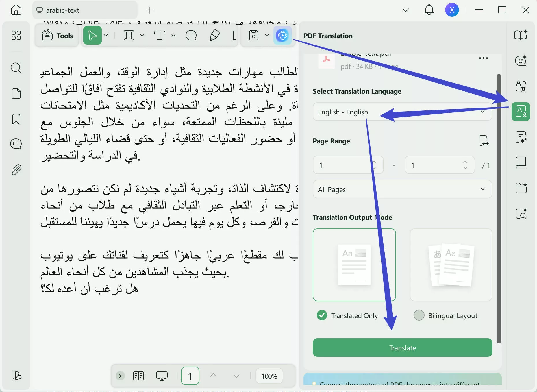Click the page number input field
Viewport: 537px width, 392px height.
[x=190, y=376]
